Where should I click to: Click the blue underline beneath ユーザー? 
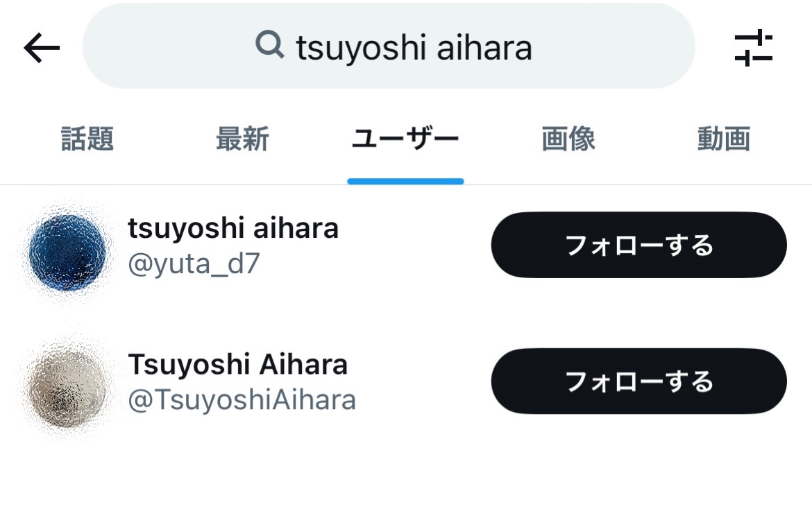tap(405, 181)
